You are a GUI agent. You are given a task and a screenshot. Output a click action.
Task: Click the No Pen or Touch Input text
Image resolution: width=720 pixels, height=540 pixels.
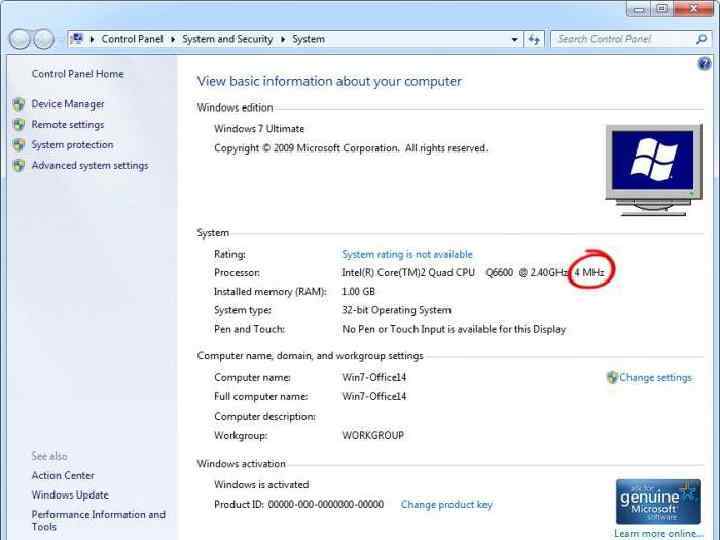(454, 329)
